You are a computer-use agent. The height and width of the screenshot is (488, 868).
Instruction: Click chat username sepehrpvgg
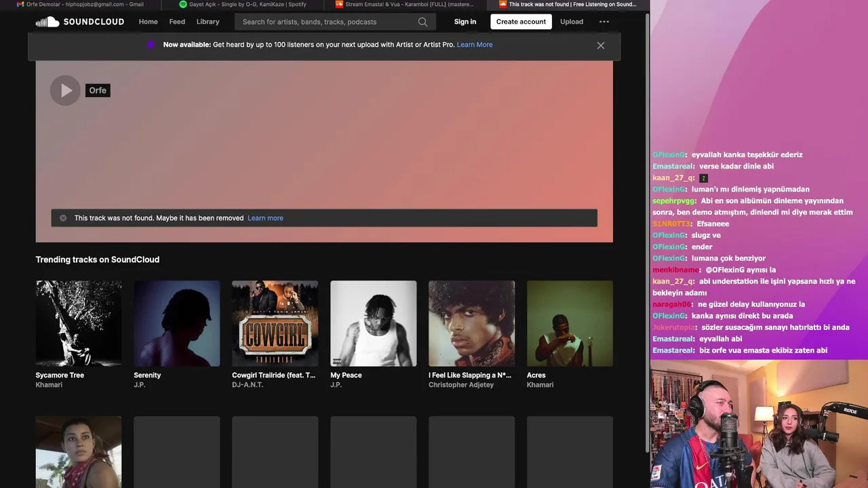pos(673,201)
